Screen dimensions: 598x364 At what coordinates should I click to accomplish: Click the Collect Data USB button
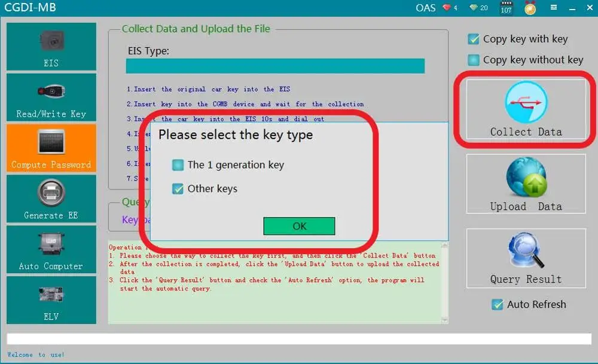(x=526, y=109)
